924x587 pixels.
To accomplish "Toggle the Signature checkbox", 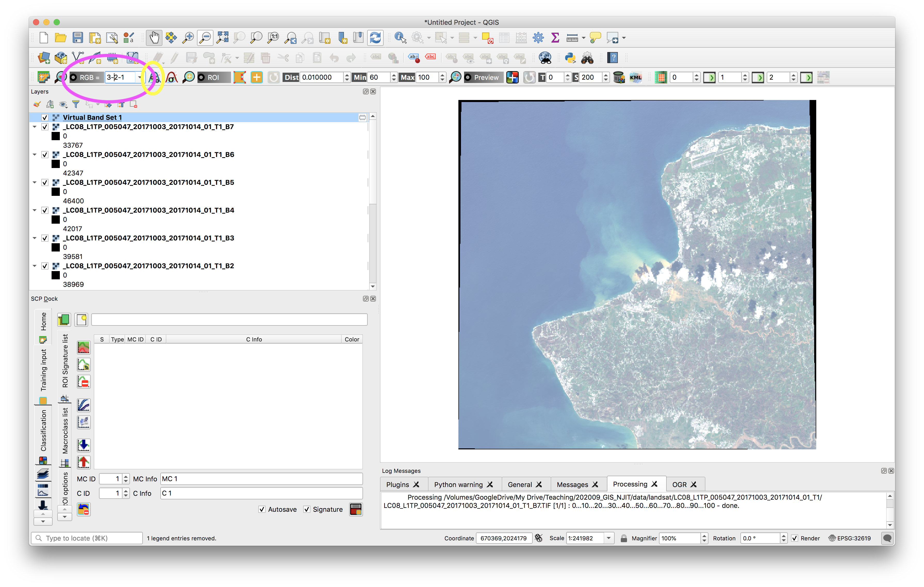I will 307,509.
